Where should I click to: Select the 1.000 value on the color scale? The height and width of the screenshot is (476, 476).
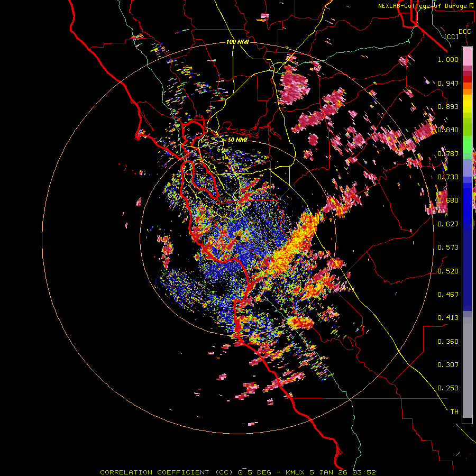[x=448, y=59]
